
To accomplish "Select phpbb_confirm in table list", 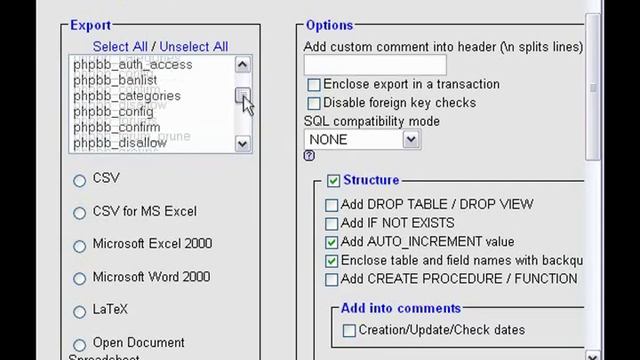I will (117, 127).
